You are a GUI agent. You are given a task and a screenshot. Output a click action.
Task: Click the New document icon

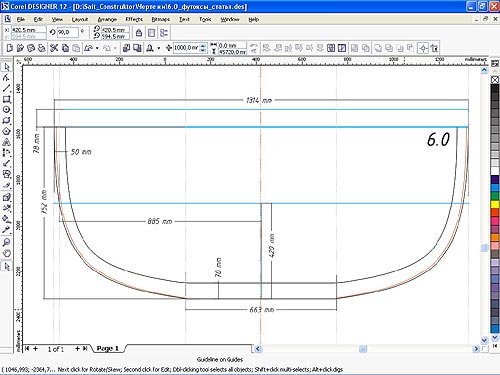tap(10, 48)
